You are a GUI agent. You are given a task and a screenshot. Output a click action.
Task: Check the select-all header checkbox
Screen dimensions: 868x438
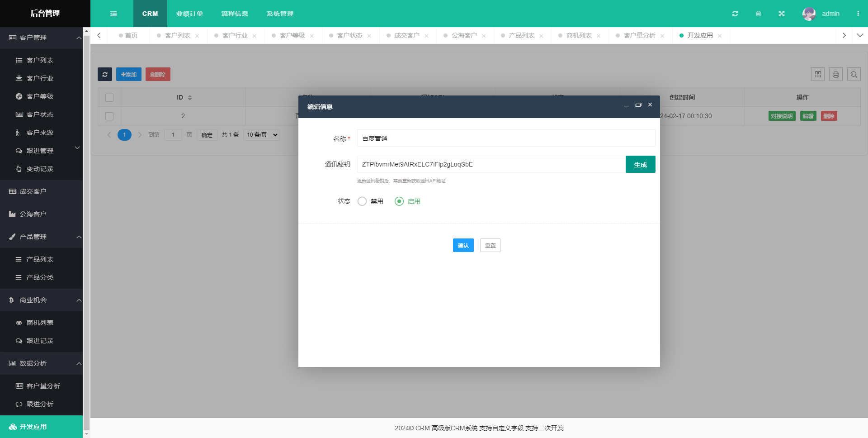pos(109,98)
